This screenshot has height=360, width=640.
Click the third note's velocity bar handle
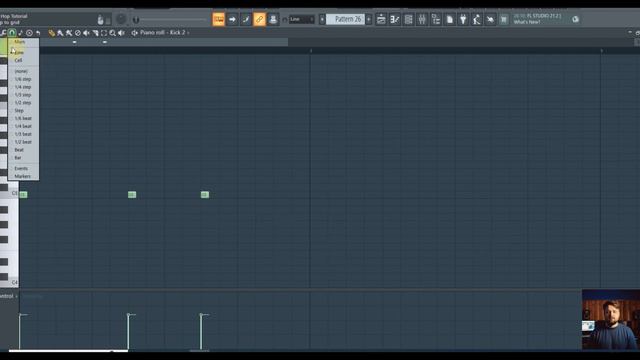201,314
